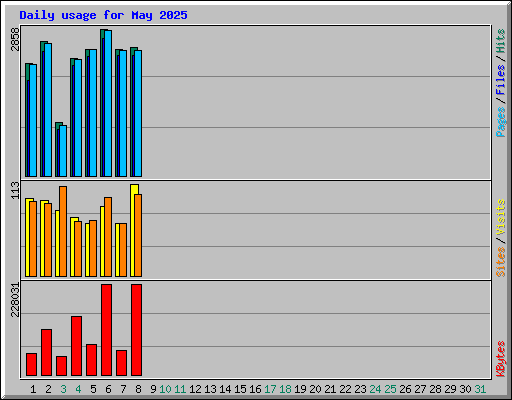Click the day 8 red KBytes bar

click(136, 330)
